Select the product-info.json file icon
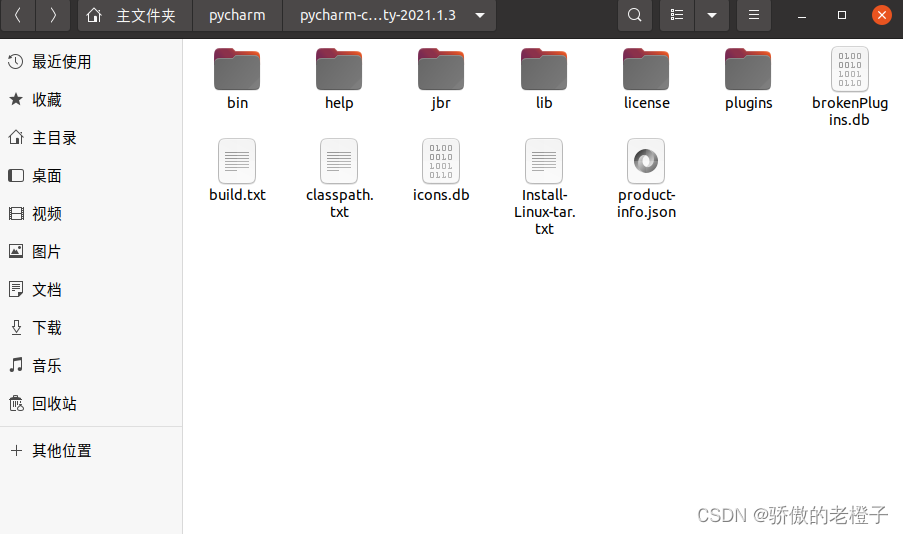 point(646,161)
